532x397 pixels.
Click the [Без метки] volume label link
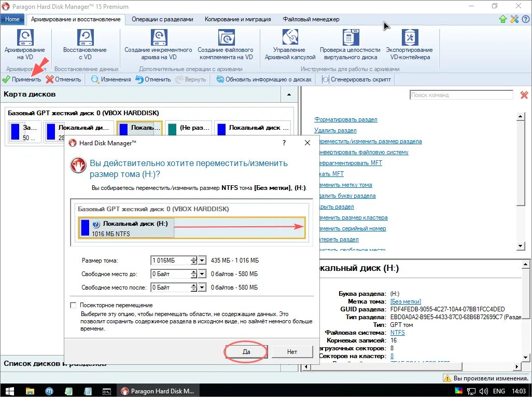[405, 302]
